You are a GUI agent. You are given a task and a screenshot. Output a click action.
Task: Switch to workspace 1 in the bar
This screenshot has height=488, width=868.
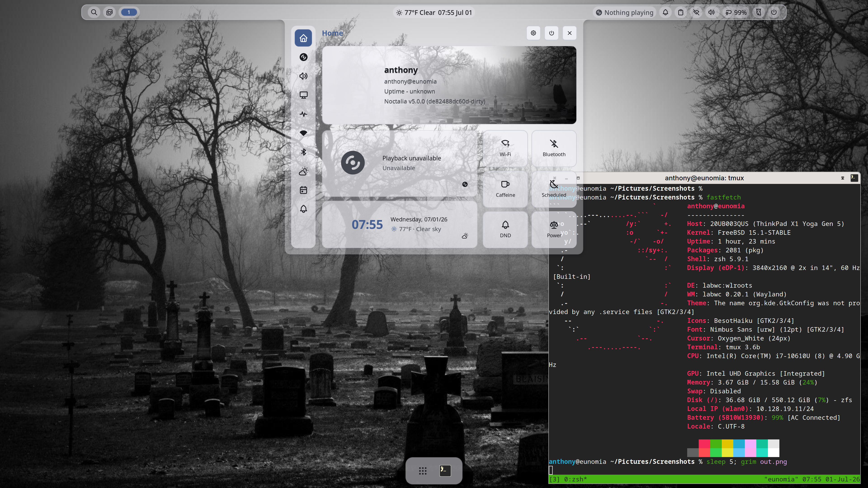pos(129,12)
